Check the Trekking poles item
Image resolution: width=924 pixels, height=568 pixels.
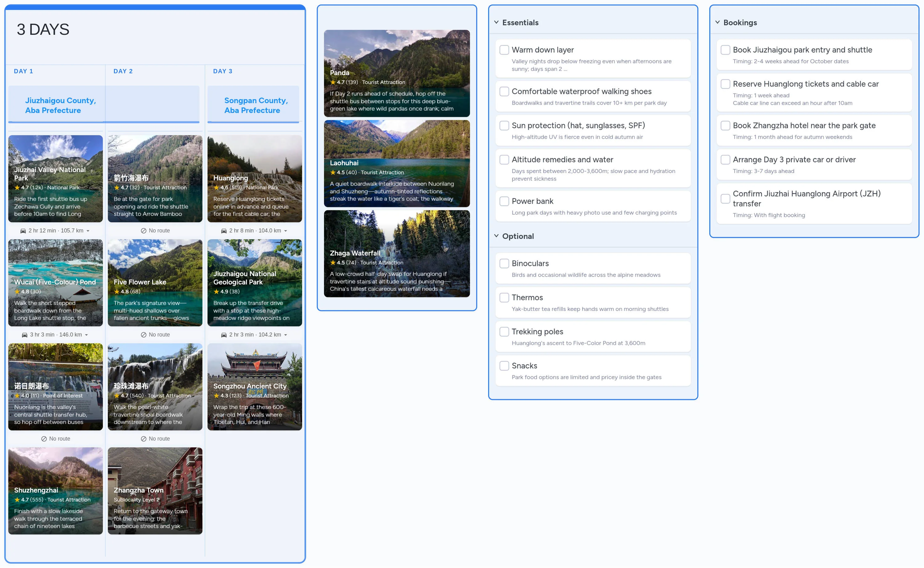504,332
